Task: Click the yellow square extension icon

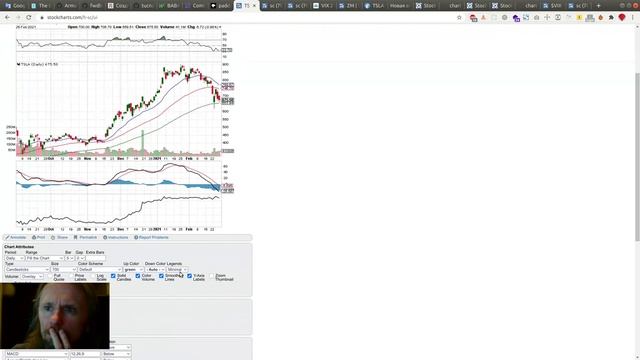Action: coord(579,18)
